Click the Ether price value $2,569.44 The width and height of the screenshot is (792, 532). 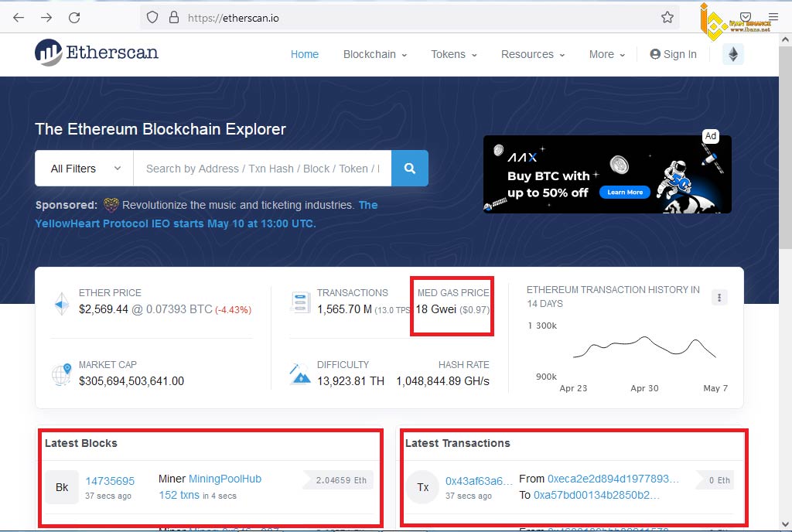pyautogui.click(x=104, y=309)
